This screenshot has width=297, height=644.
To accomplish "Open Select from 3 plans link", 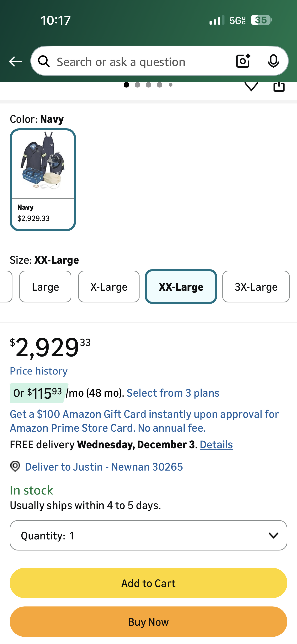I will click(173, 393).
